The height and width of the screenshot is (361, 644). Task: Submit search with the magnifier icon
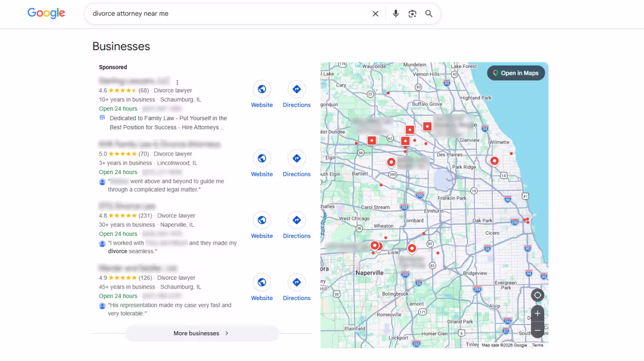click(x=429, y=14)
